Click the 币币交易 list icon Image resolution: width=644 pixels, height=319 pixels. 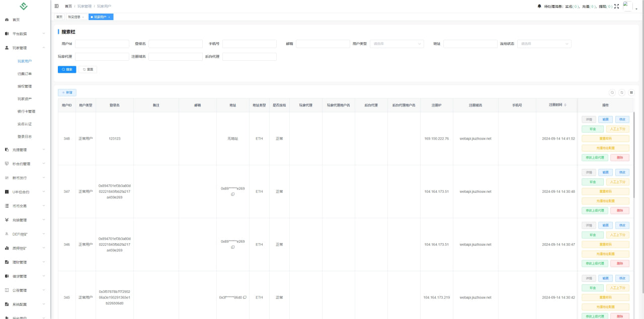pyautogui.click(x=7, y=206)
